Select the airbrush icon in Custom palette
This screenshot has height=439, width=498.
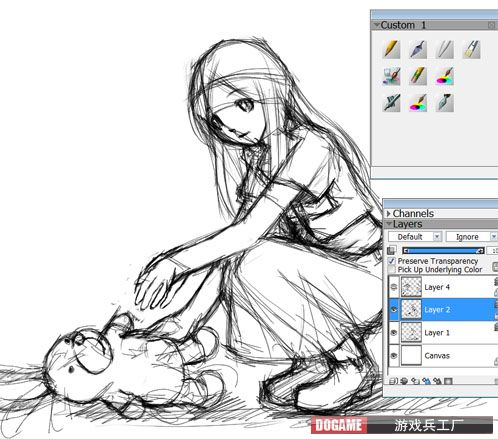coord(391,103)
